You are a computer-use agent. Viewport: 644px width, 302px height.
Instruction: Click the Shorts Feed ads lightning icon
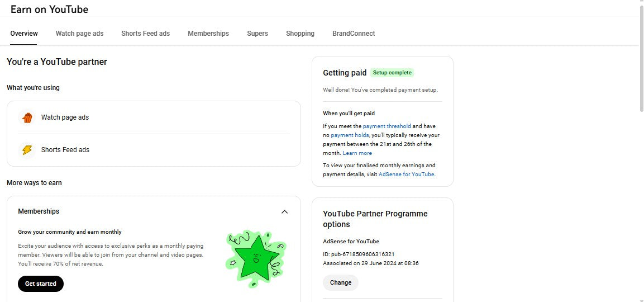pyautogui.click(x=27, y=150)
